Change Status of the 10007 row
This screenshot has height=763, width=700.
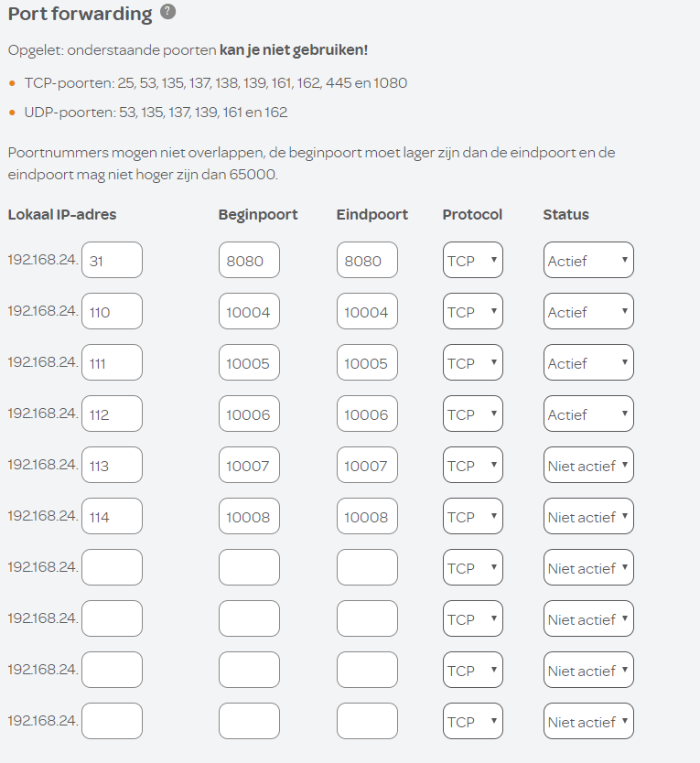pyautogui.click(x=588, y=466)
